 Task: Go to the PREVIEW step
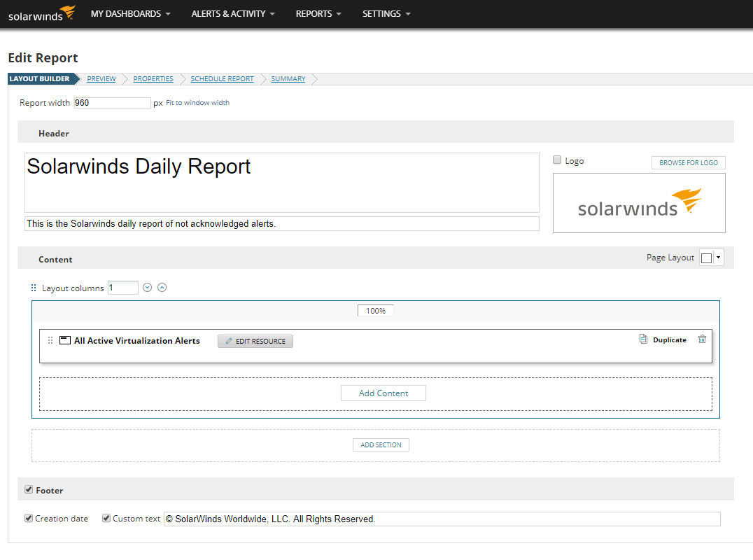click(x=101, y=79)
